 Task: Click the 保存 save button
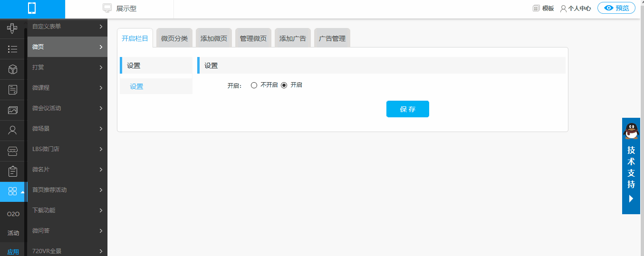(408, 109)
